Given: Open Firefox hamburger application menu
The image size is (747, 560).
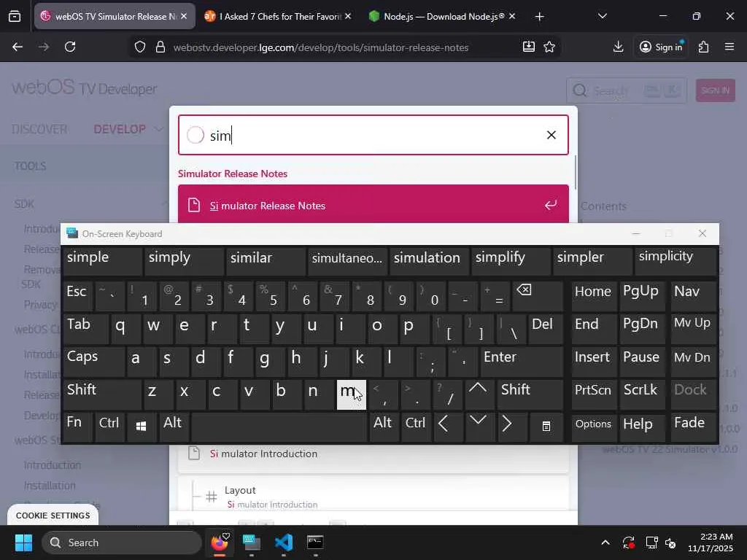Looking at the screenshot, I should point(729,47).
